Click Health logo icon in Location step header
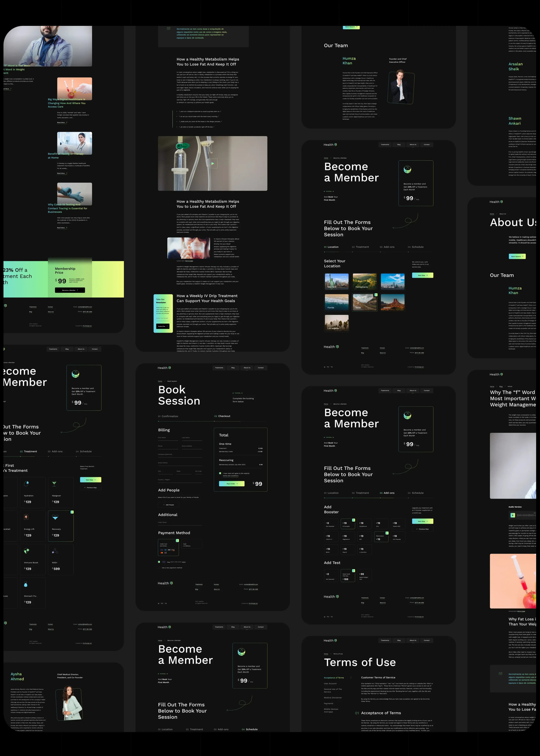Viewport: 540px width, 756px height. [335, 145]
